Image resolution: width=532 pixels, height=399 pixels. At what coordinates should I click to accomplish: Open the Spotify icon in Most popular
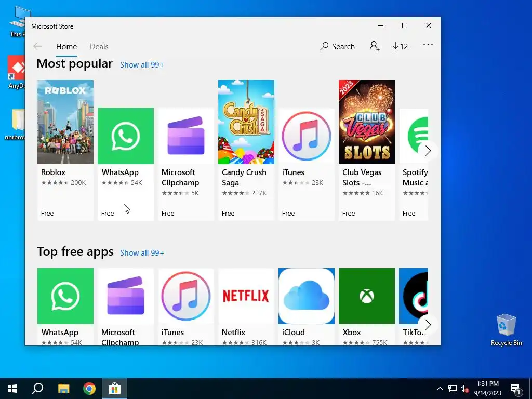click(414, 136)
